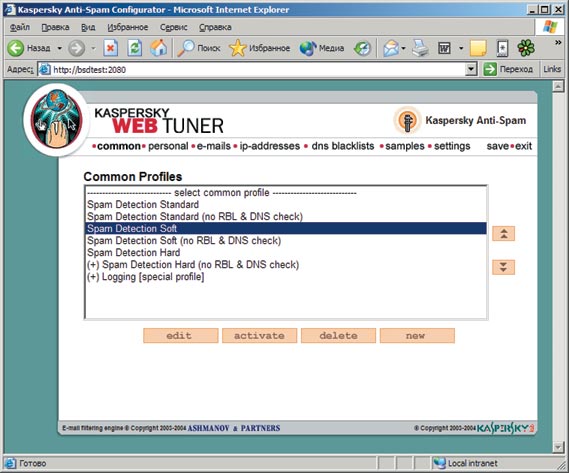The width and height of the screenshot is (569, 473).
Task: Expand the toolbar overflow chevron
Action: (558, 43)
